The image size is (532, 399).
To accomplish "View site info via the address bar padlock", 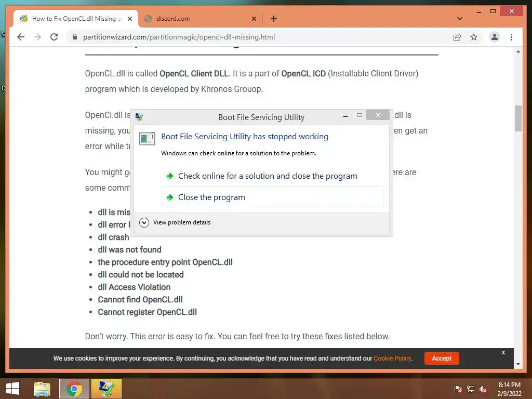I will (75, 37).
